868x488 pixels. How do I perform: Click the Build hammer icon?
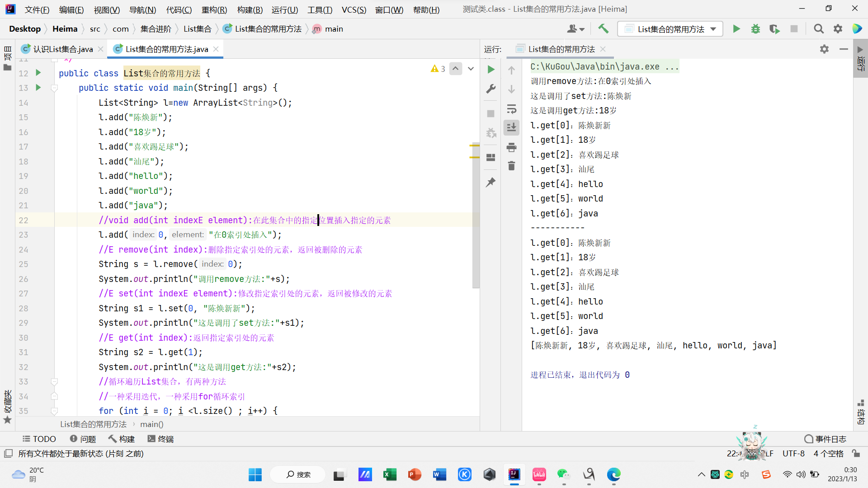point(603,29)
